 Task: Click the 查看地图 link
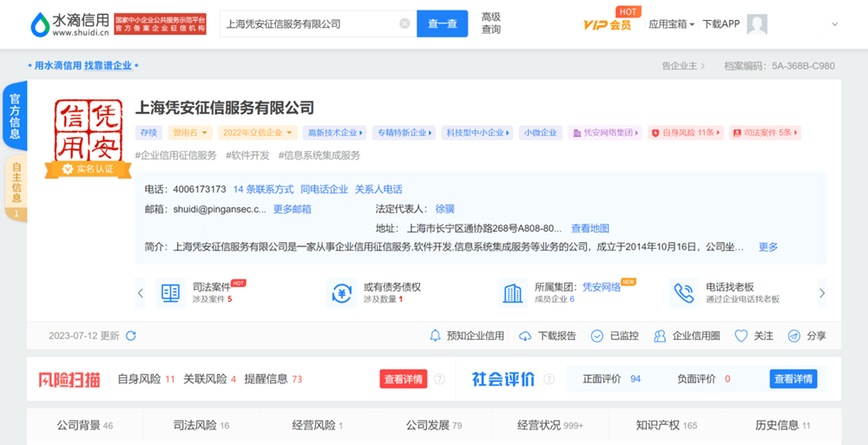tap(590, 229)
